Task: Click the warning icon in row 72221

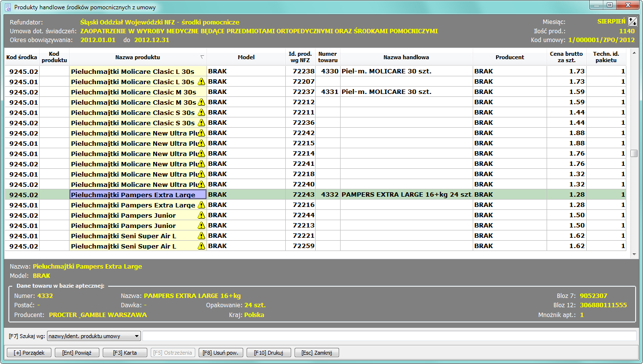Action: [x=201, y=236]
